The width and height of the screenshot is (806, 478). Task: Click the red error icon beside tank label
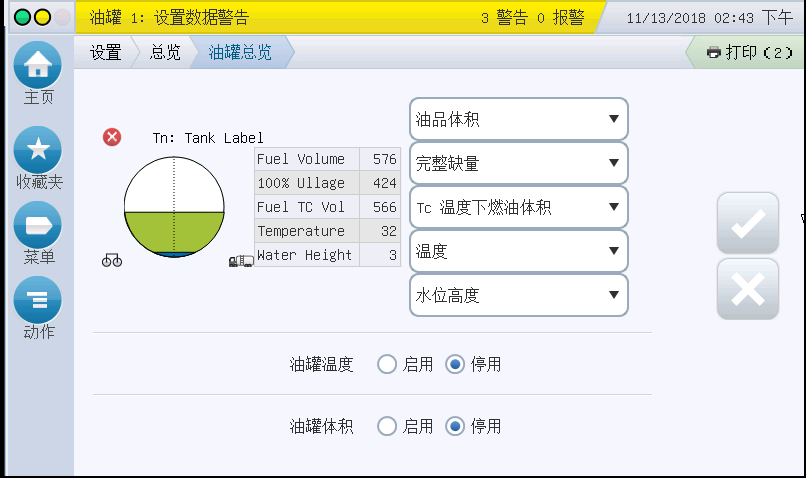click(113, 137)
